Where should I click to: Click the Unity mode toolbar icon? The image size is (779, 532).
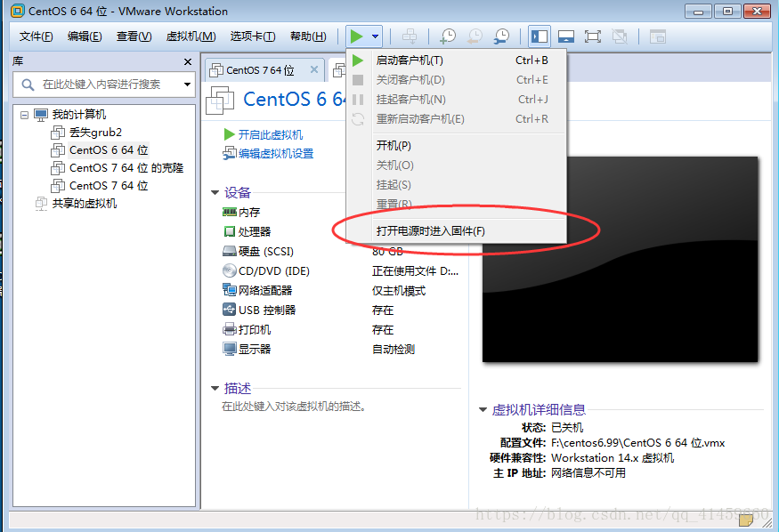[x=620, y=36]
